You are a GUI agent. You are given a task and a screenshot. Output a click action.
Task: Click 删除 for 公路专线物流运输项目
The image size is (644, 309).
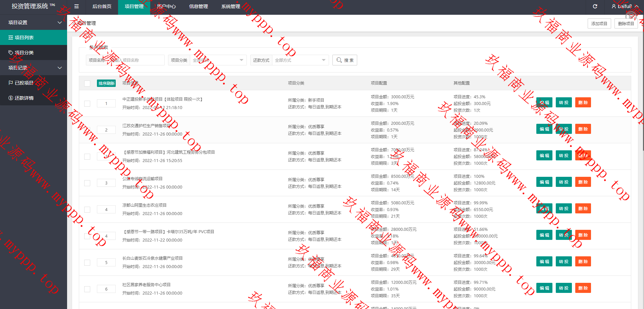point(583,182)
